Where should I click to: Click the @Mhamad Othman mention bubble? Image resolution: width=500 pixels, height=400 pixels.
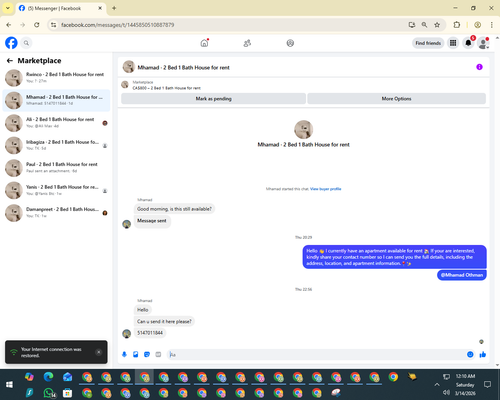click(462, 275)
